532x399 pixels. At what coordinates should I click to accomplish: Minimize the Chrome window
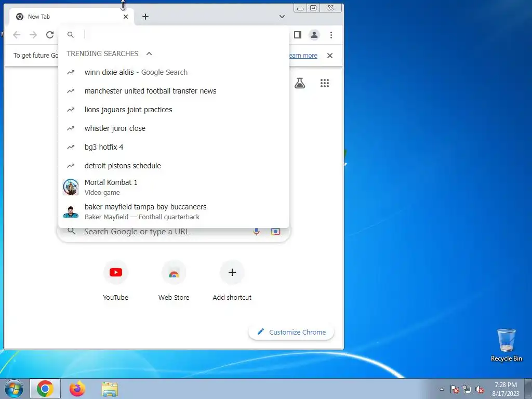pos(300,8)
